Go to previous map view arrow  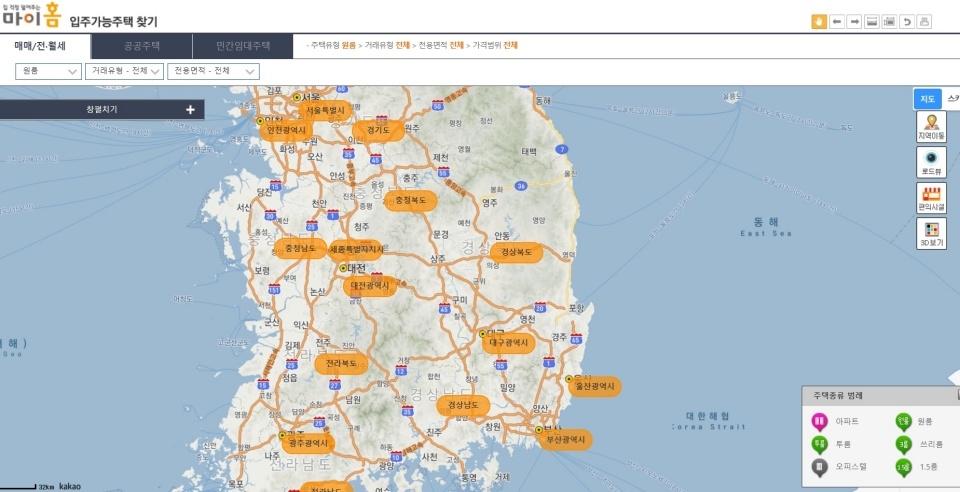836,22
